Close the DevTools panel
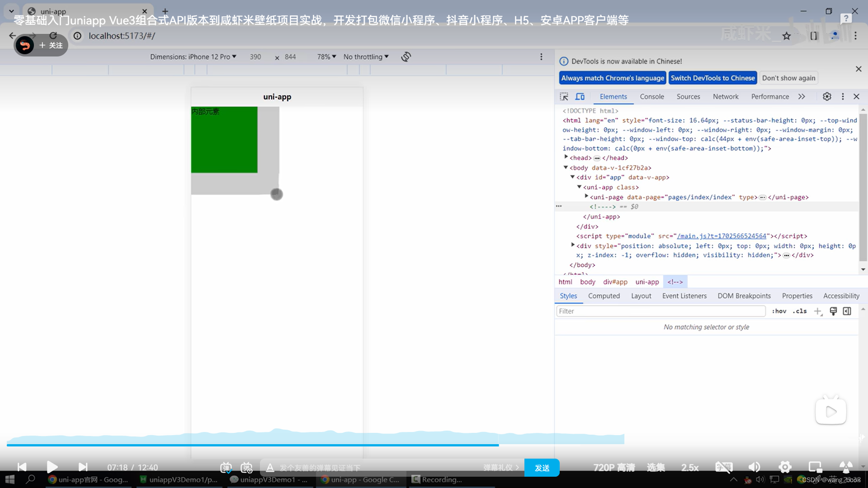The image size is (868, 488). (856, 97)
